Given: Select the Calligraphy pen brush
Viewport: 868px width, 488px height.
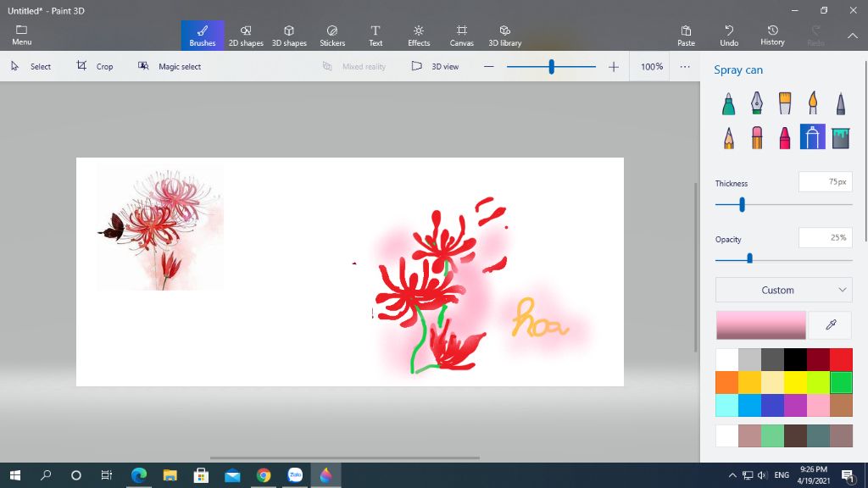Looking at the screenshot, I should point(757,103).
